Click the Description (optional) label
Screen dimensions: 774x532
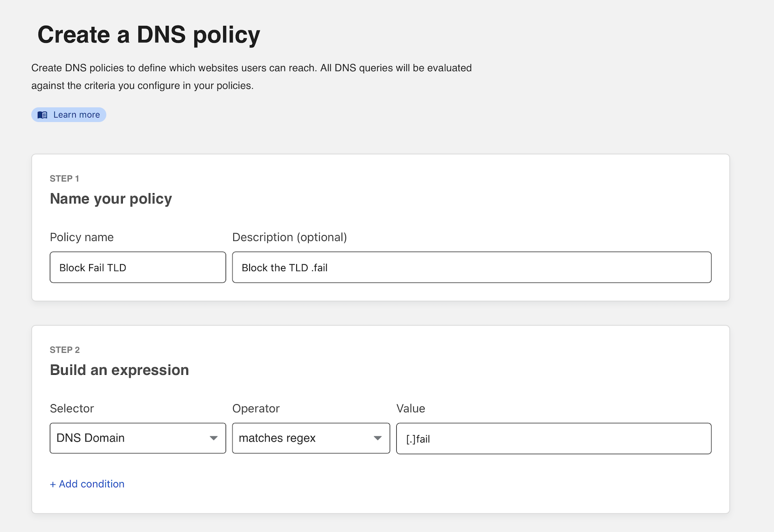(290, 237)
